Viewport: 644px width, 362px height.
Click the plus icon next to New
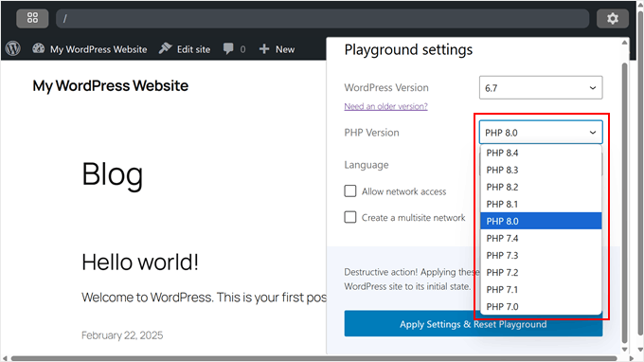click(264, 49)
